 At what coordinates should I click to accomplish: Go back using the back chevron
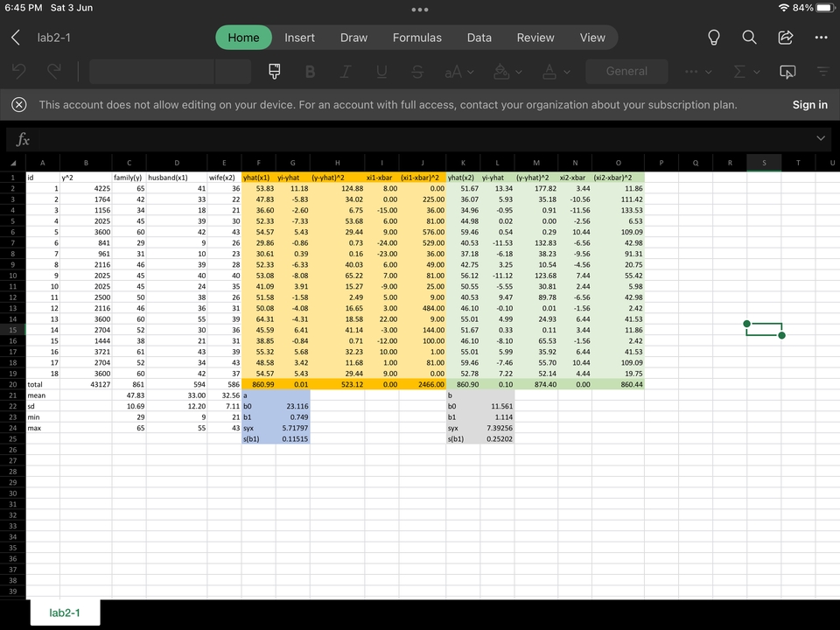[x=16, y=38]
